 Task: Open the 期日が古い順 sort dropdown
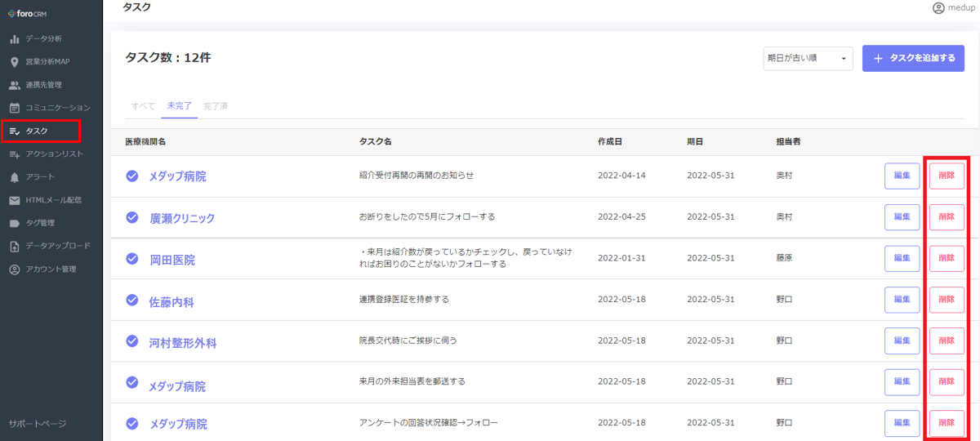(x=808, y=58)
